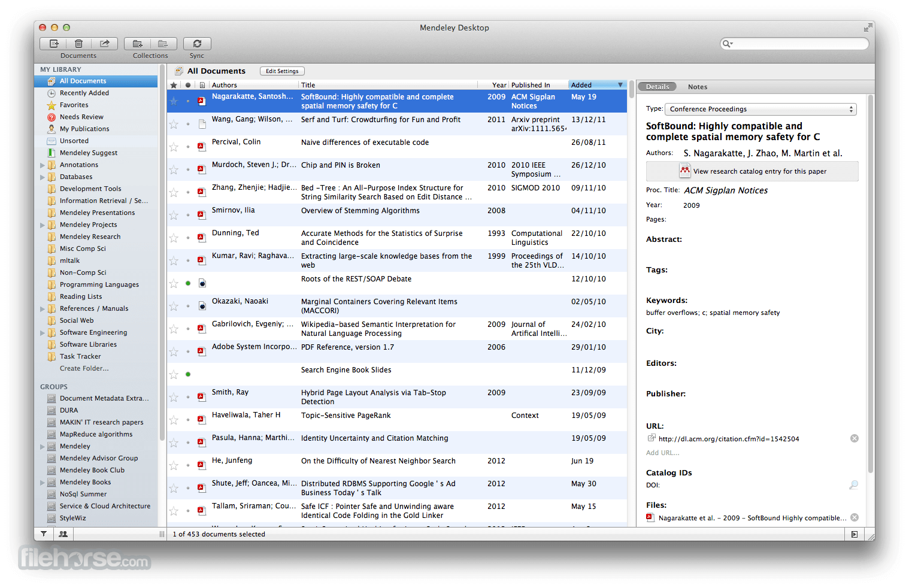Click the Create Collection folder icon
The image size is (909, 588).
pos(137,44)
